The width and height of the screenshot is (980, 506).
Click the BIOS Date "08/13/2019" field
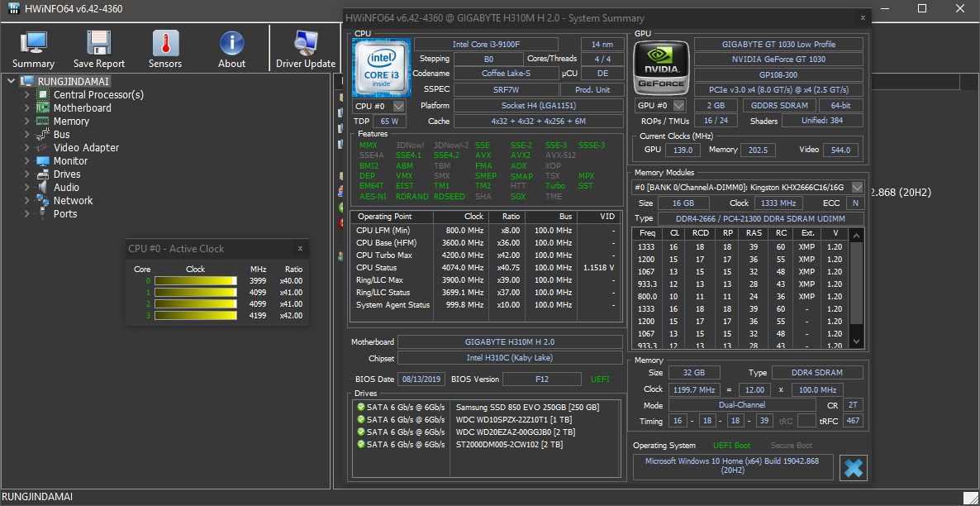click(x=422, y=379)
